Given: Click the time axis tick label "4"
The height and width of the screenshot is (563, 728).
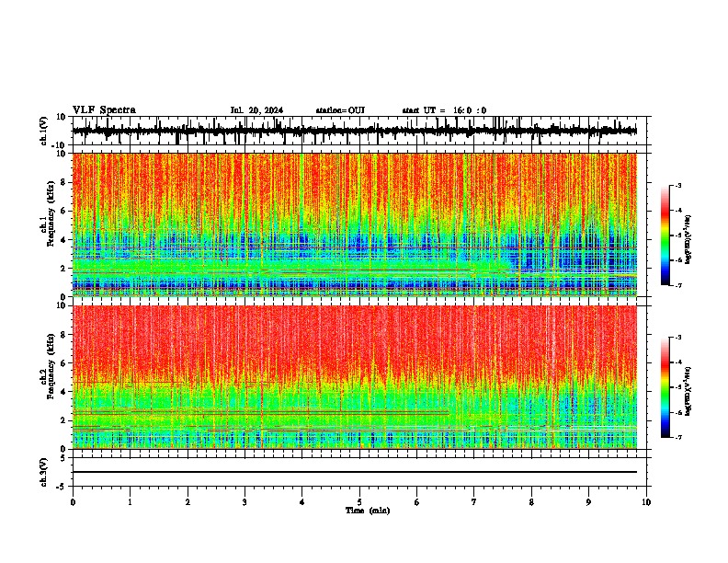Looking at the screenshot, I should coord(302,502).
